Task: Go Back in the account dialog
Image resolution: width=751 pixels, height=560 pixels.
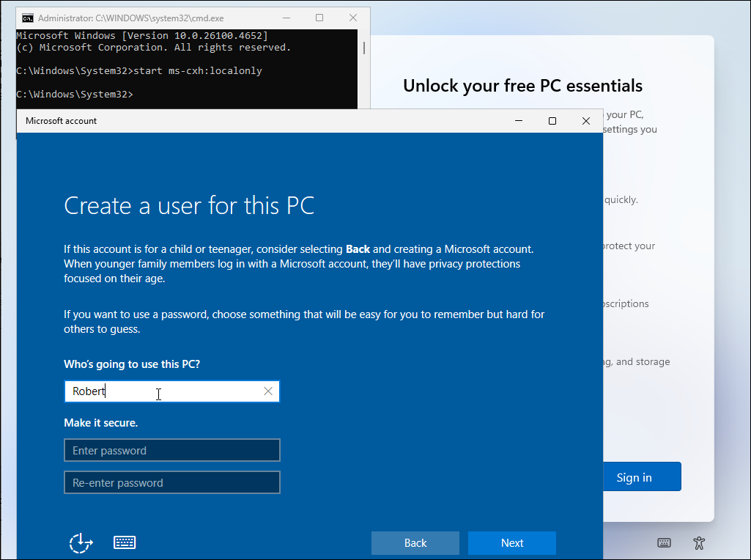Action: point(415,542)
